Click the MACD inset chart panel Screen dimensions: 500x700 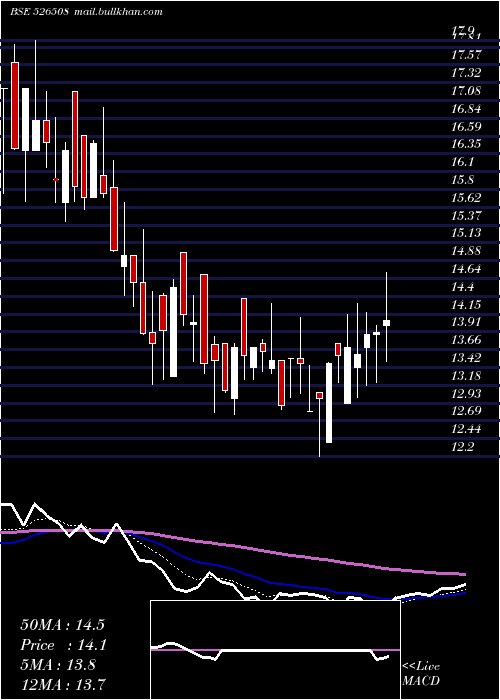[275, 650]
